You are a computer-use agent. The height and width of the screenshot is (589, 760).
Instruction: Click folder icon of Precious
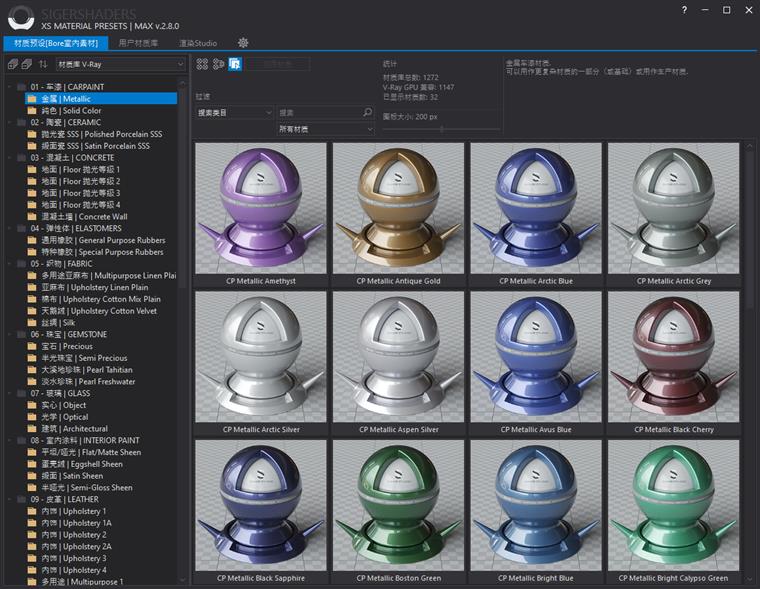tap(32, 346)
